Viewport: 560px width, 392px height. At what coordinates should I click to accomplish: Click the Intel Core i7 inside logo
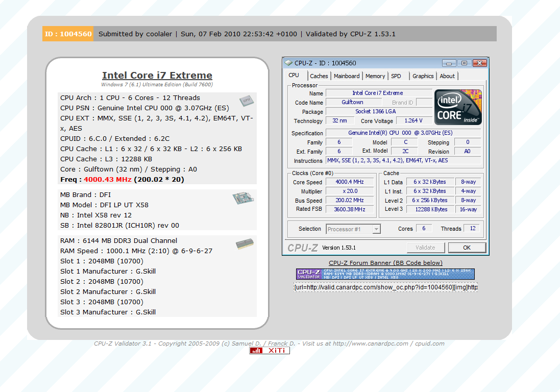458,107
